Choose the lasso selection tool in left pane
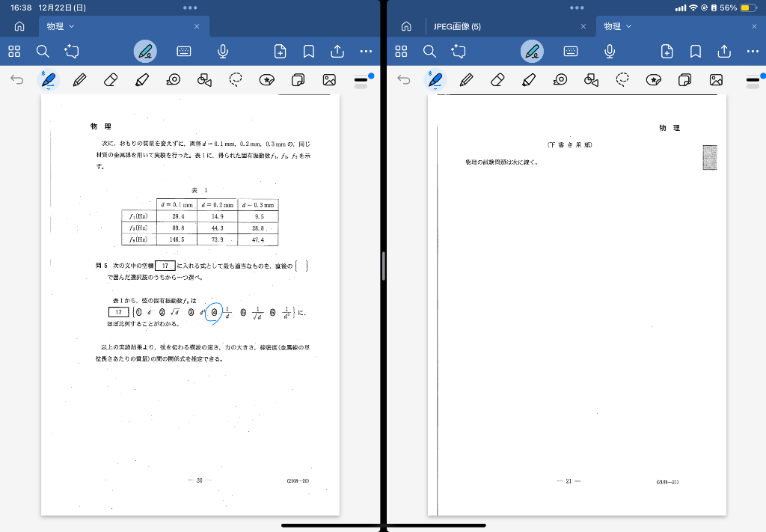Screen dimensions: 766x532 point(236,80)
